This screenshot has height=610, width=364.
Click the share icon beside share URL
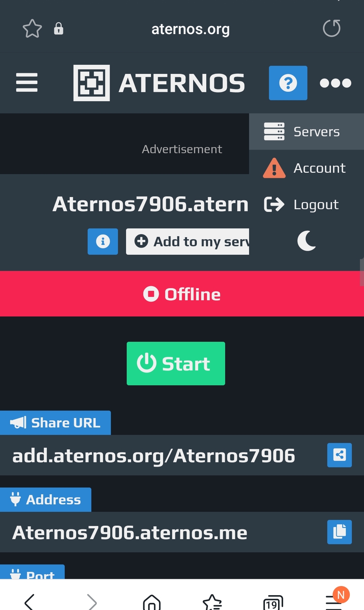click(339, 455)
